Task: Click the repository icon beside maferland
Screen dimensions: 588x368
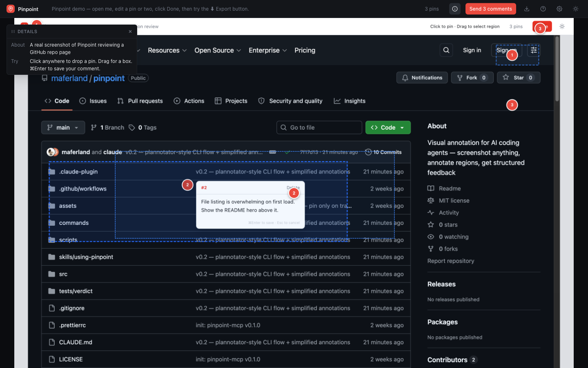Action: pos(45,78)
